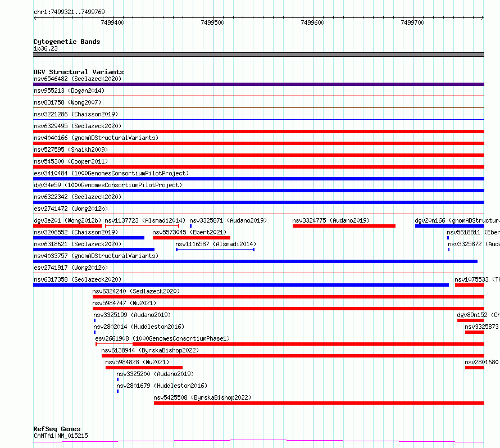
Task: Click nsv2802014 (Huddleston2016) label
Action: (139, 327)
